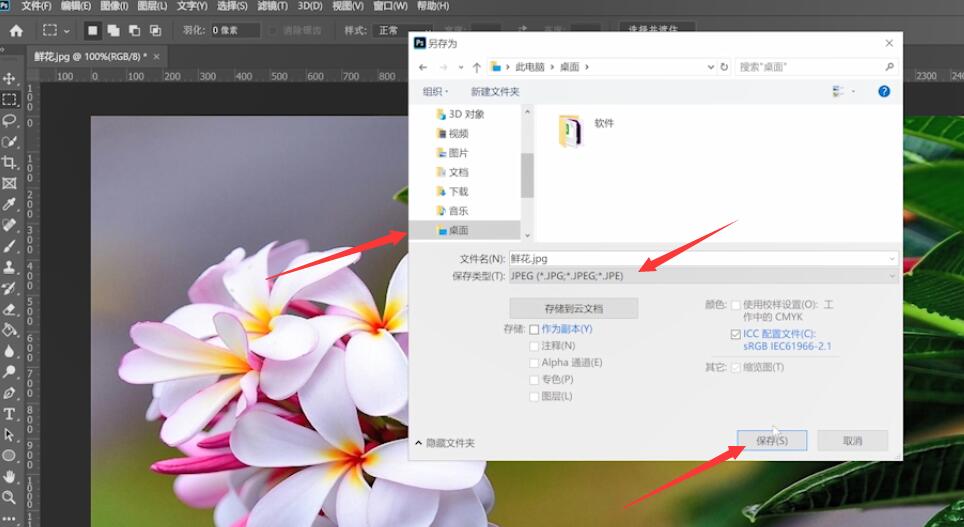The height and width of the screenshot is (527, 964).
Task: Select the Eraser tool
Action: tap(9, 309)
